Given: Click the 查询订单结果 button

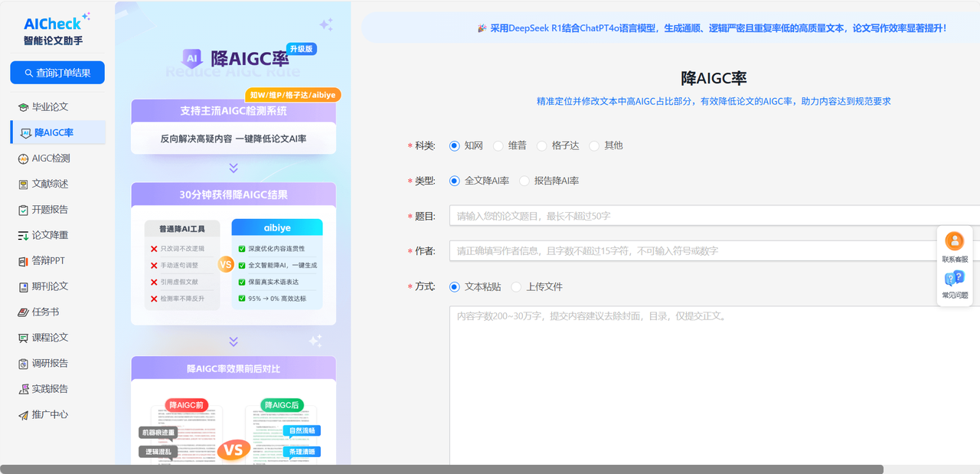Looking at the screenshot, I should pyautogui.click(x=57, y=73).
